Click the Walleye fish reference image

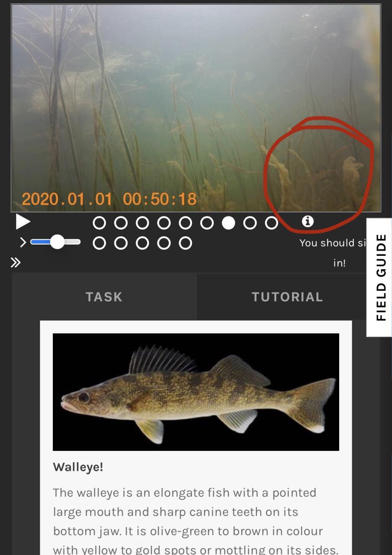pyautogui.click(x=196, y=392)
